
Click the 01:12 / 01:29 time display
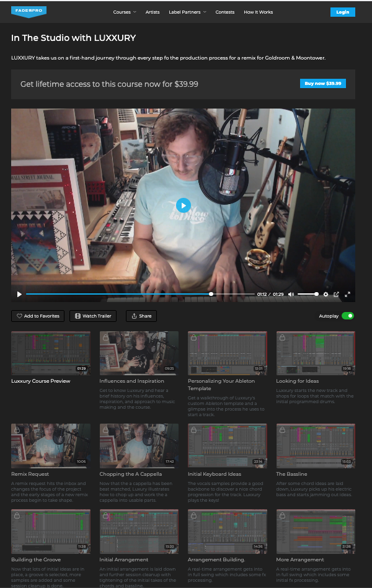pyautogui.click(x=270, y=295)
